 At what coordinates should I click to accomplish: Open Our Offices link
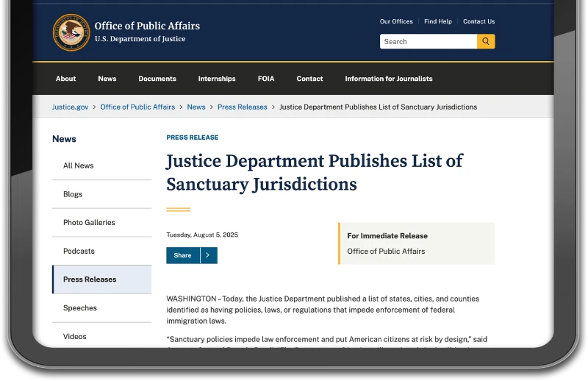click(x=396, y=21)
